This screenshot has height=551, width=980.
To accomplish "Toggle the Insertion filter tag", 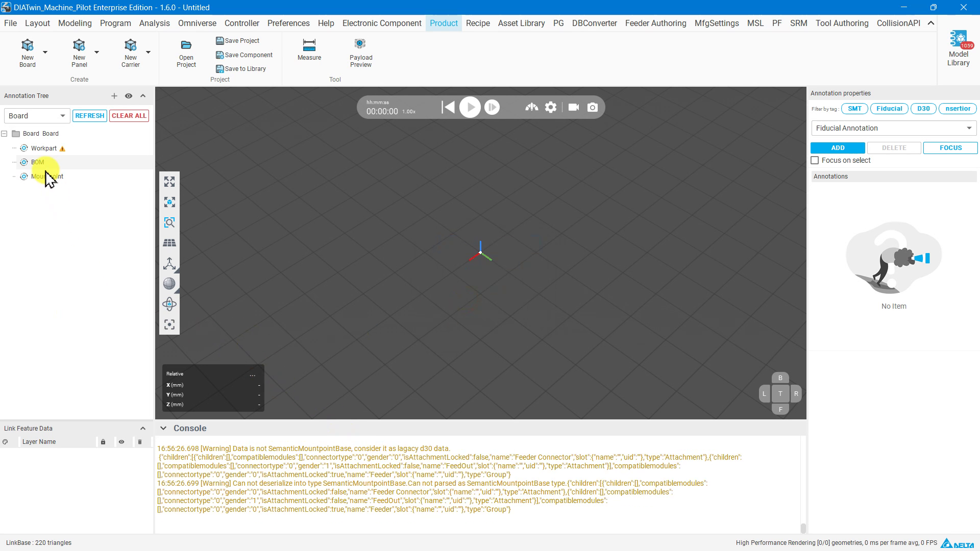I will 958,109.
